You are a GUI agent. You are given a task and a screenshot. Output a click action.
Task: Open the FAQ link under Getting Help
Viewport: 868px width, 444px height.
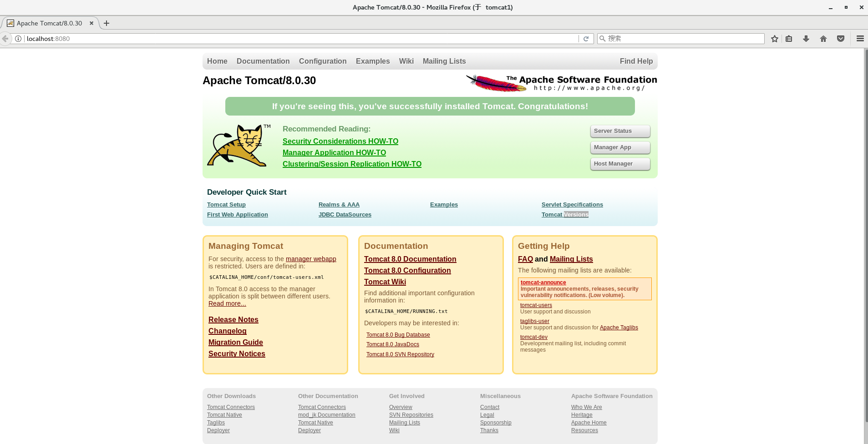click(525, 259)
